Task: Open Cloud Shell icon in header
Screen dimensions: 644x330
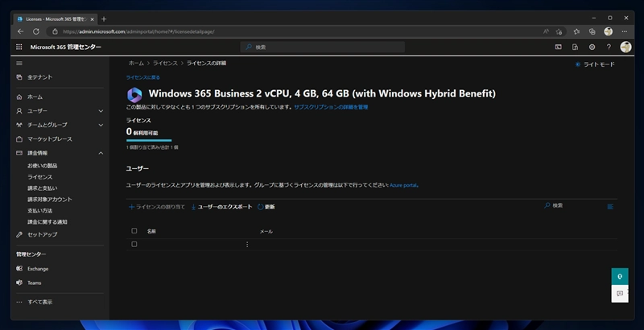Action: [x=559, y=47]
